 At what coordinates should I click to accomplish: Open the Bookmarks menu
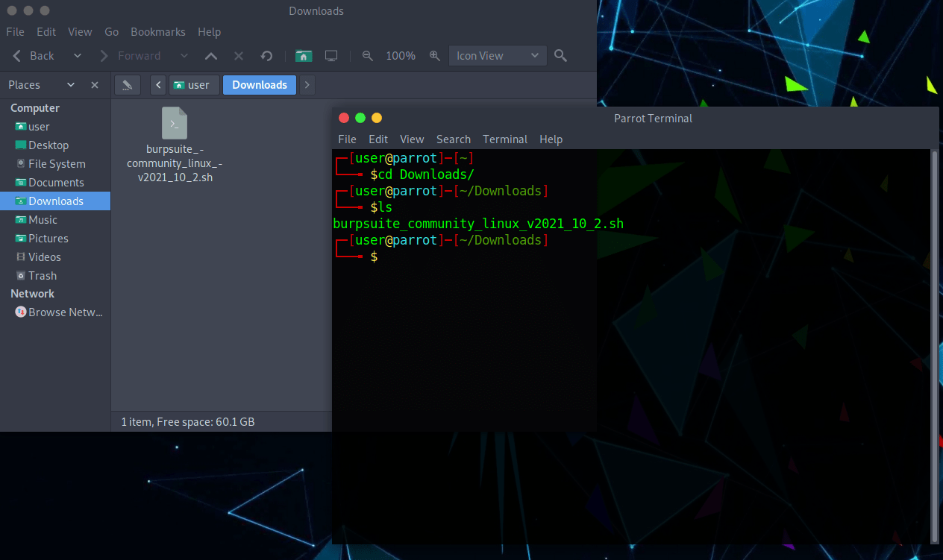coord(158,32)
